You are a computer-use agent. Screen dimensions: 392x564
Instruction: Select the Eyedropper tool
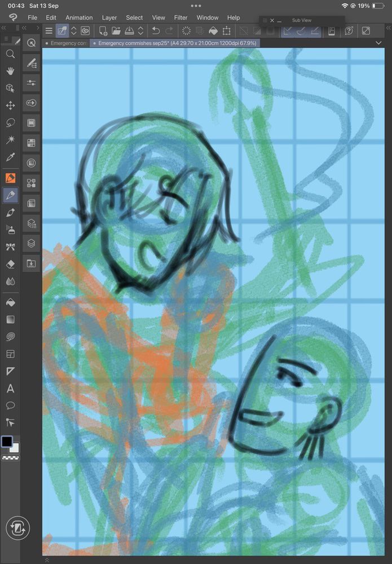tap(10, 157)
